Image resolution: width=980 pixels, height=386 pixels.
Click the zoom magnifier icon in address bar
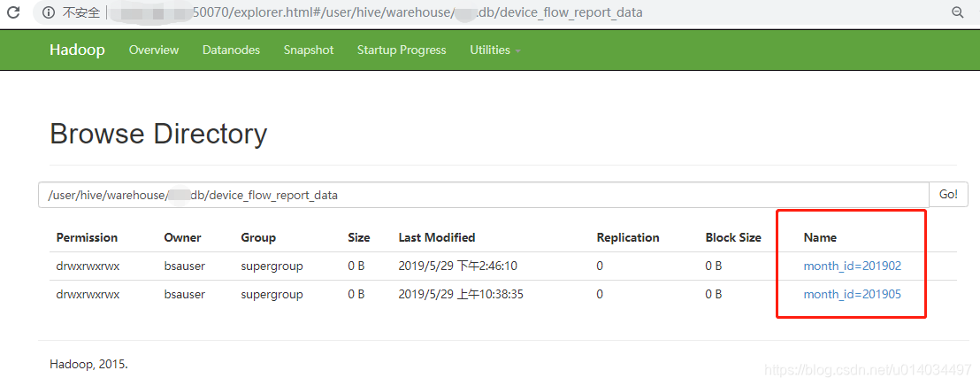coord(957,12)
